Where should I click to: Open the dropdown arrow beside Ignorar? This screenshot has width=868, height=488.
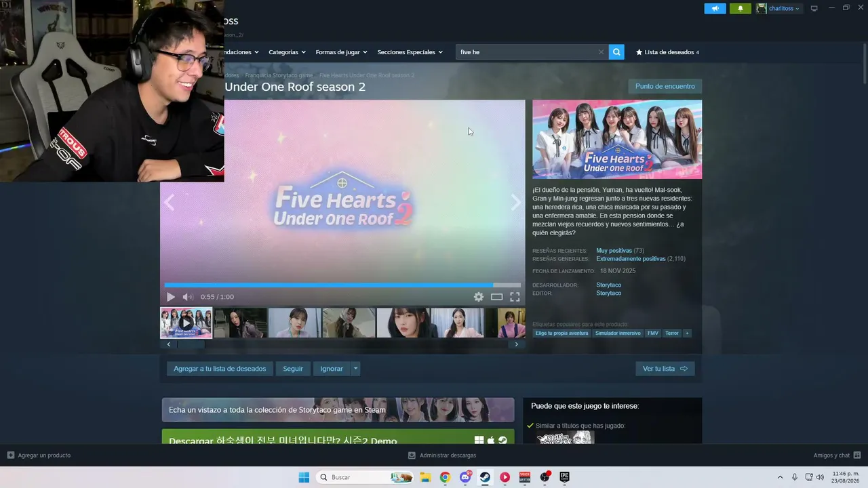[x=355, y=369]
